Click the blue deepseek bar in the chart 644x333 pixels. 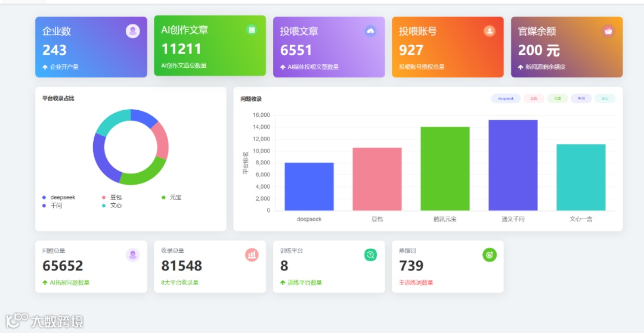pos(309,186)
